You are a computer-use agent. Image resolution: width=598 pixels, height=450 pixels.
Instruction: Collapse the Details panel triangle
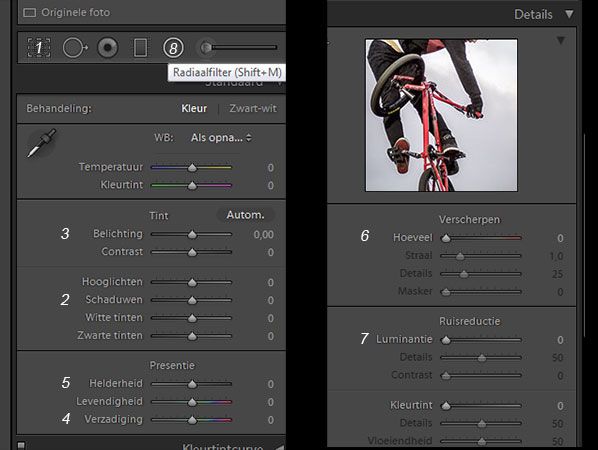[569, 14]
